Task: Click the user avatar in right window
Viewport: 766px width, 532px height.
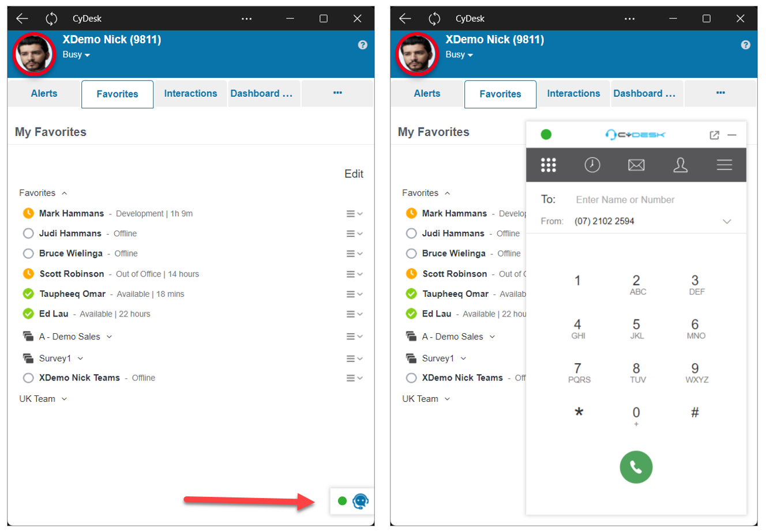Action: [x=417, y=54]
